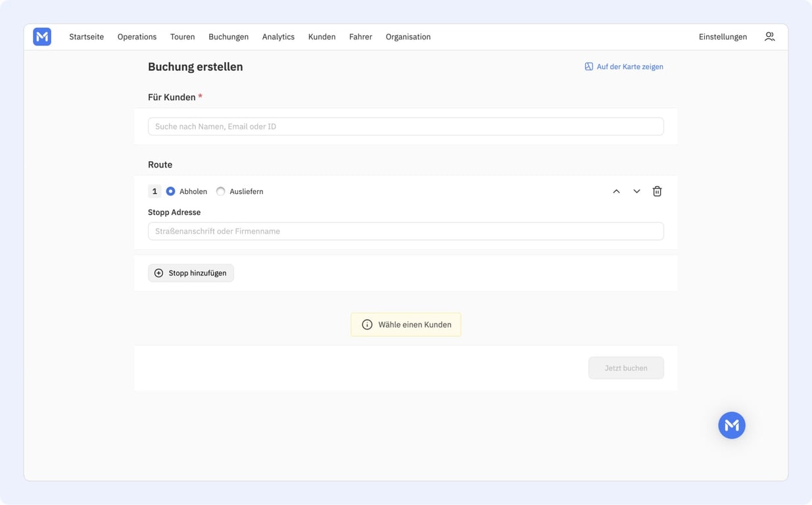812x505 pixels.
Task: Move stop 1 down with the chevron
Action: pos(636,191)
